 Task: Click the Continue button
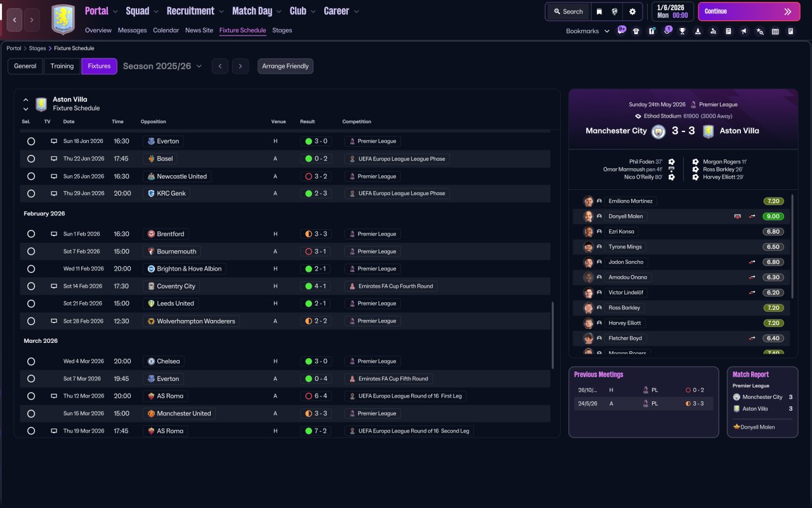coord(749,11)
